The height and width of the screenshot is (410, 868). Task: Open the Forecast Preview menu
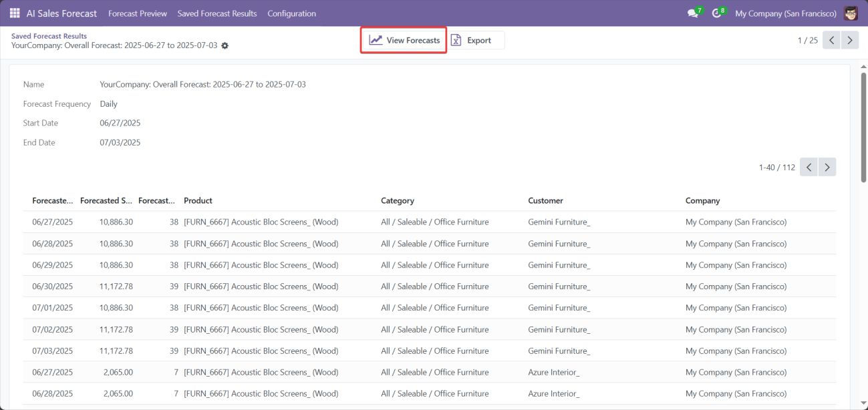coord(138,13)
